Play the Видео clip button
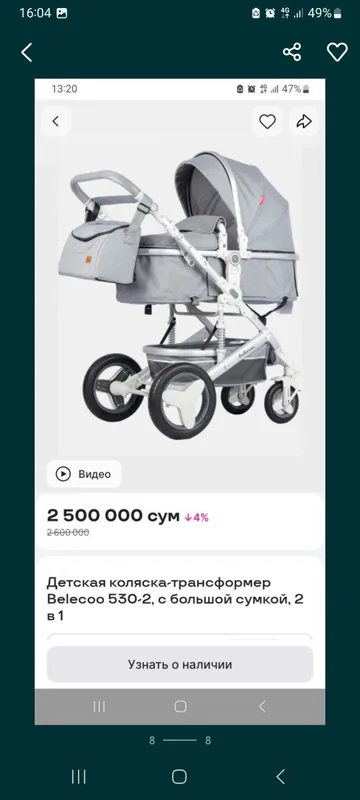Screen dimensions: 360x800 [x=84, y=474]
